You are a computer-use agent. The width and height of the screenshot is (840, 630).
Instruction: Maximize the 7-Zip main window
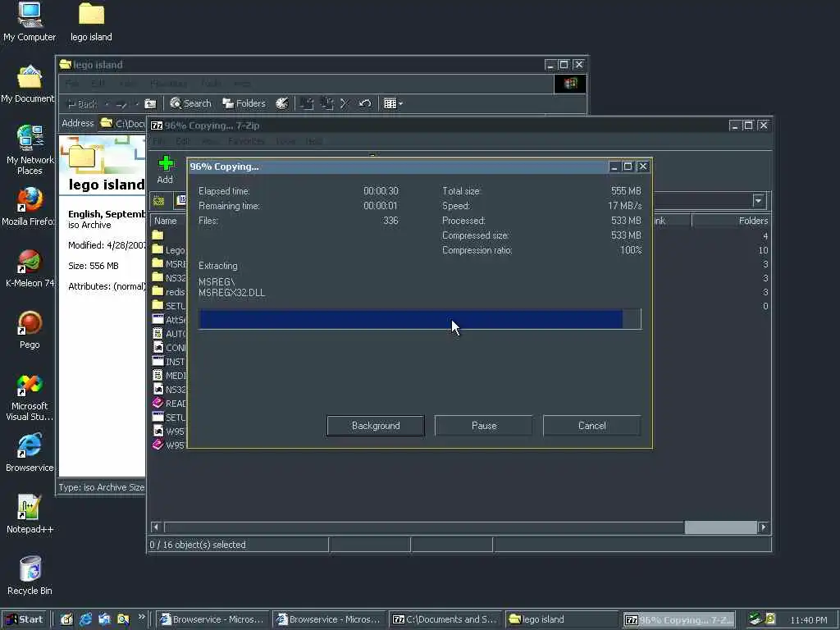pyautogui.click(x=749, y=126)
